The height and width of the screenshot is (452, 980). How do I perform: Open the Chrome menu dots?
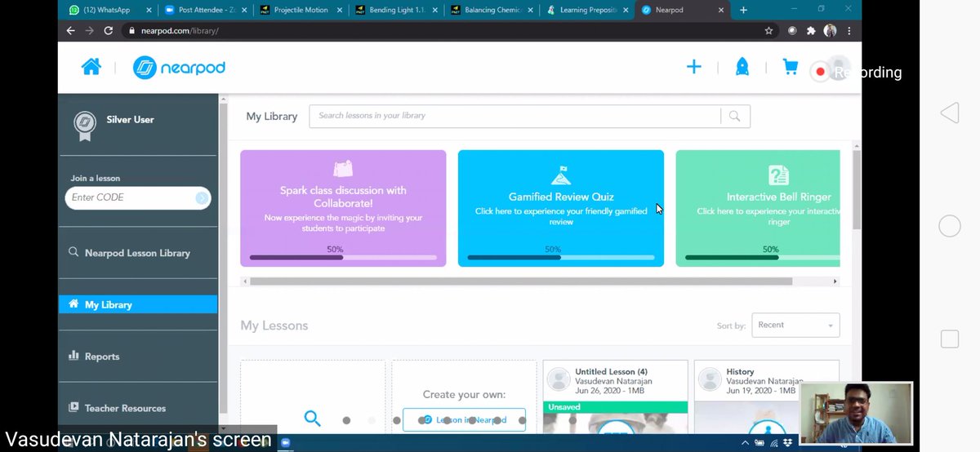pyautogui.click(x=849, y=30)
